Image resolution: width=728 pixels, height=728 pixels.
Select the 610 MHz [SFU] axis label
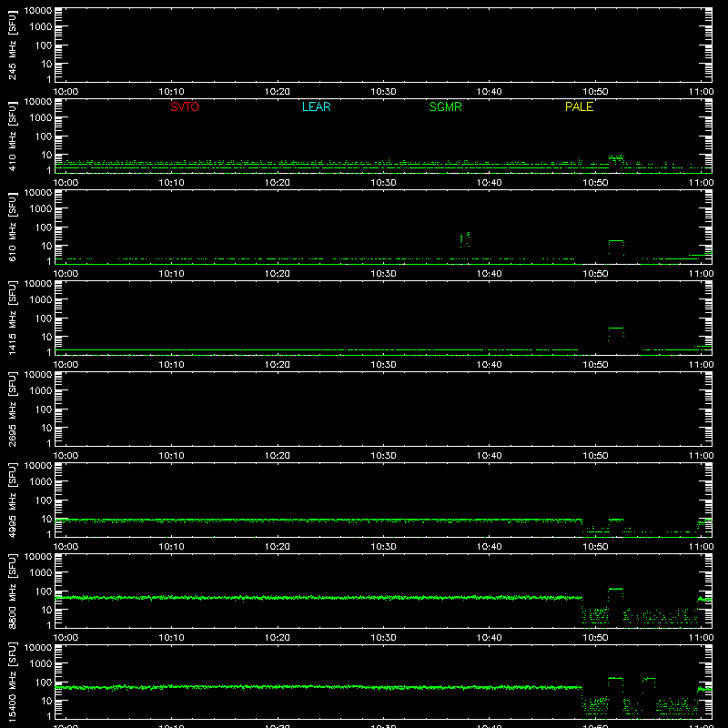(x=12, y=227)
